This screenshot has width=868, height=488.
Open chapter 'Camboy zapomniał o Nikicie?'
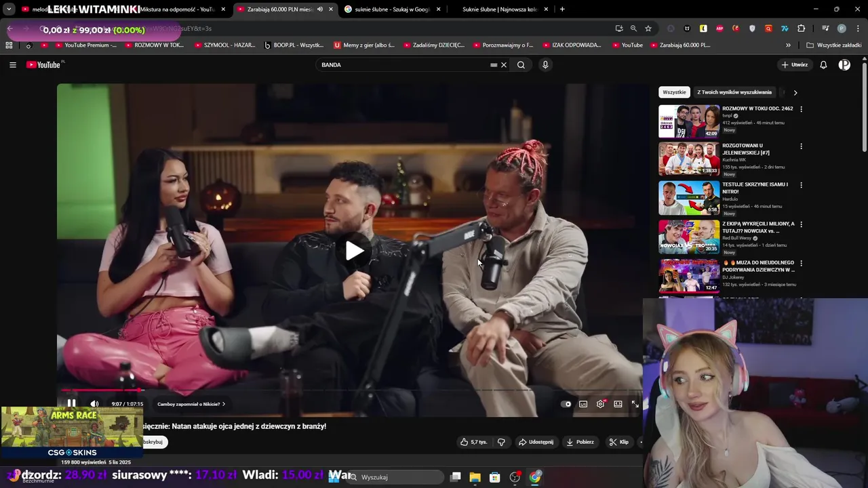click(x=191, y=404)
